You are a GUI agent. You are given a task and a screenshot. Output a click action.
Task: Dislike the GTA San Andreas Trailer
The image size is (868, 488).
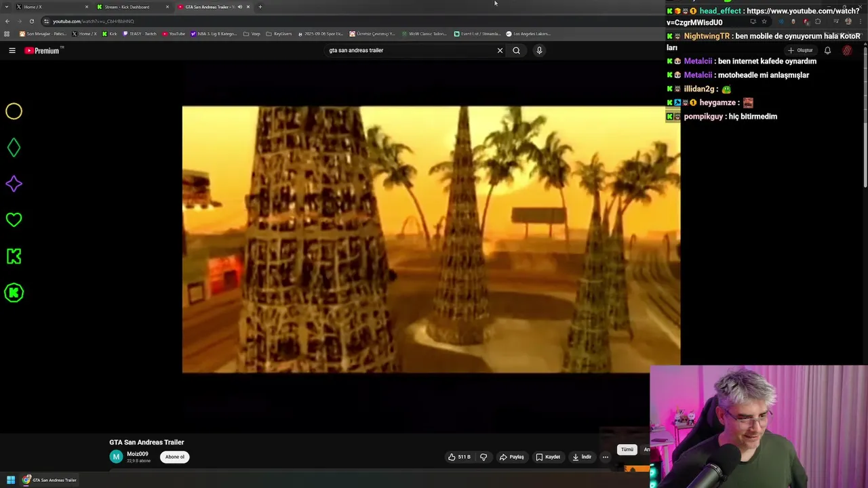point(484,457)
